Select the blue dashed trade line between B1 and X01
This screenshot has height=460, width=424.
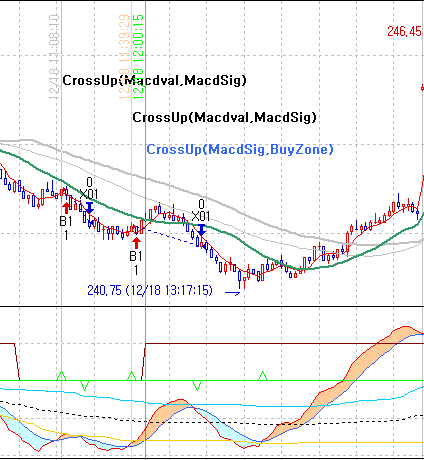click(x=170, y=236)
